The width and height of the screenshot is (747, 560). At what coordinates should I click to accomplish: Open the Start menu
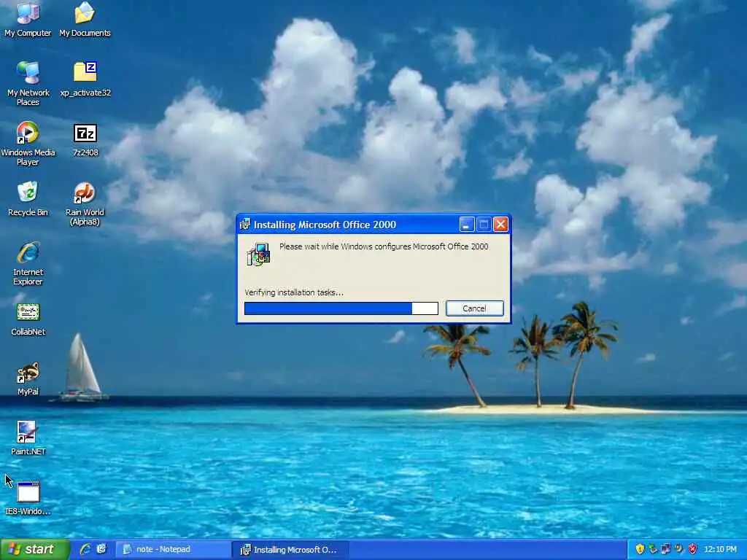[34, 550]
